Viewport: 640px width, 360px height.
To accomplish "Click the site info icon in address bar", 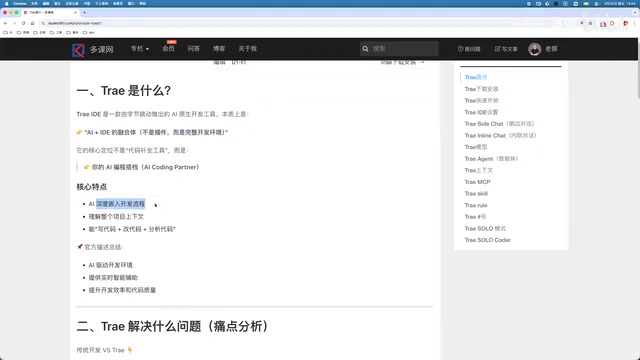I will (43, 23).
